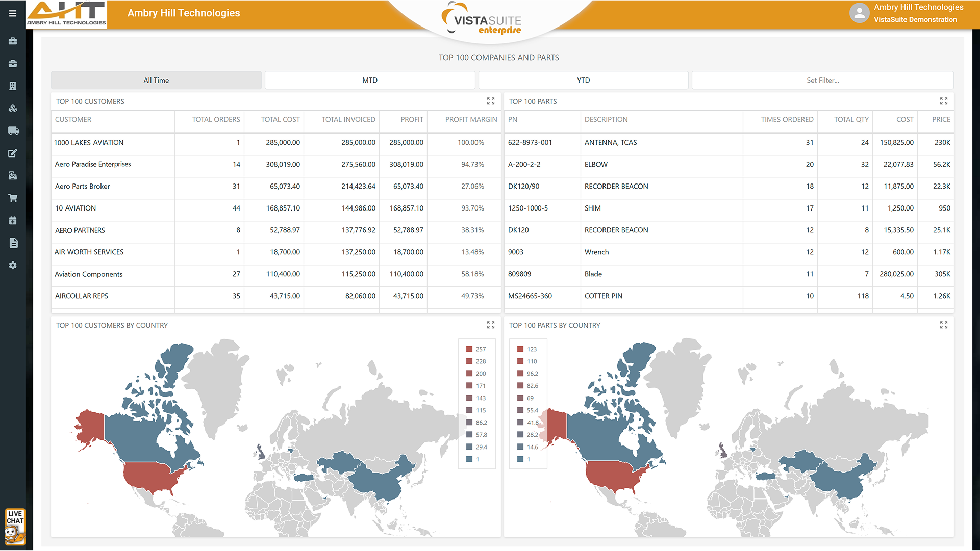Open the shopping cart icon
This screenshot has width=980, height=551.
pos(13,198)
